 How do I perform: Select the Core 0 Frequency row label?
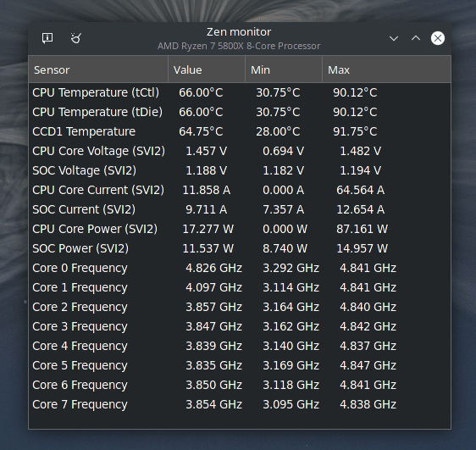(80, 268)
